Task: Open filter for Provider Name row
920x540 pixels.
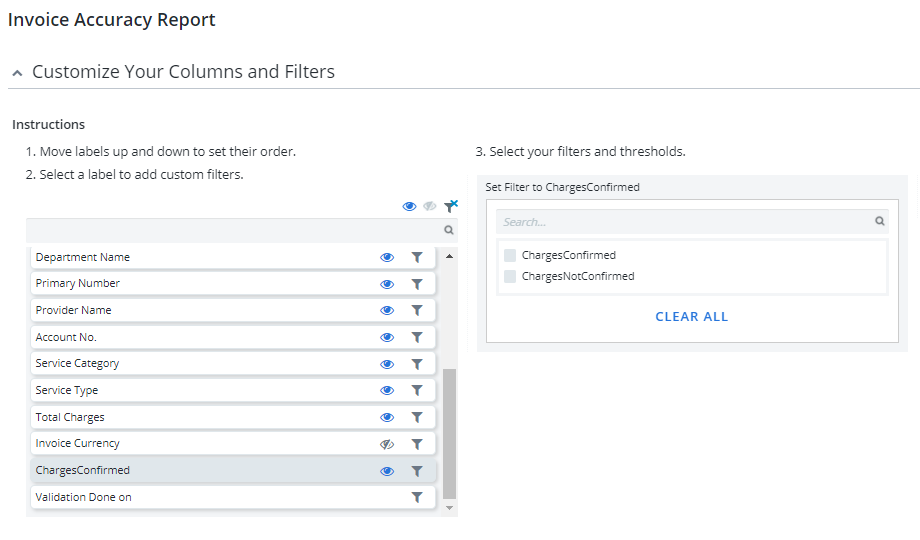Action: [417, 310]
